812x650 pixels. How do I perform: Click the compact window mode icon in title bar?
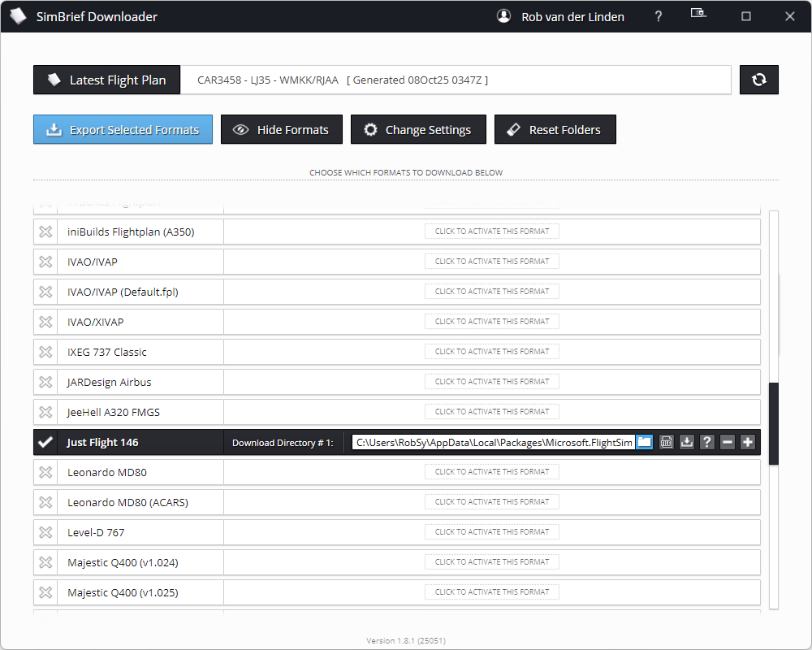tap(698, 15)
